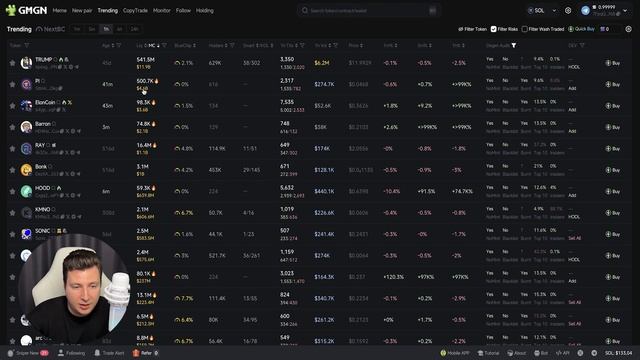Click the TRUMP token avatar

(x=26, y=63)
